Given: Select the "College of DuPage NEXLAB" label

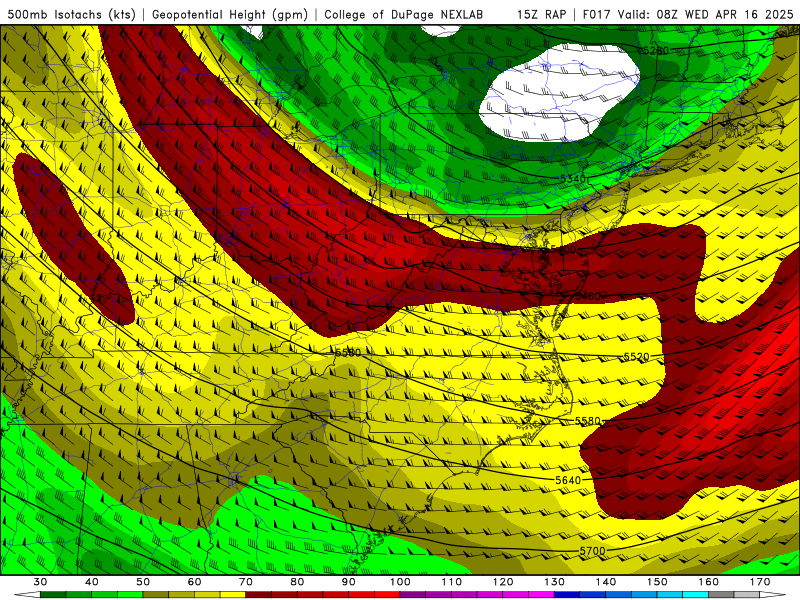Looking at the screenshot, I should tap(404, 15).
